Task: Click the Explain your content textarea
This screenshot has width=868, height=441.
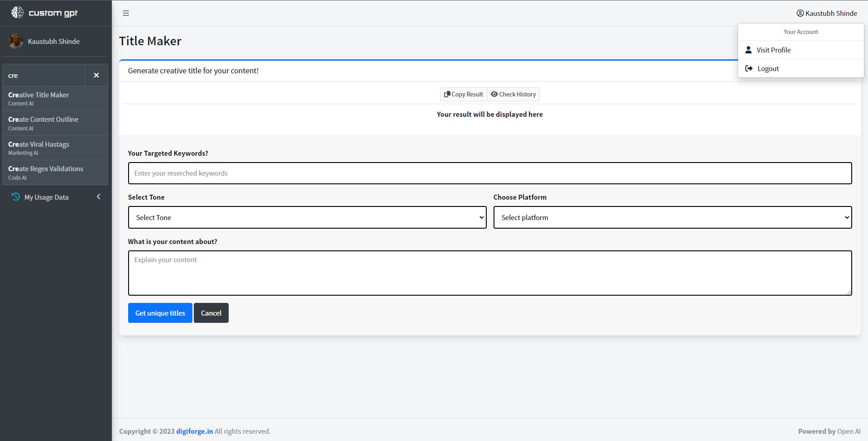Action: click(x=489, y=273)
